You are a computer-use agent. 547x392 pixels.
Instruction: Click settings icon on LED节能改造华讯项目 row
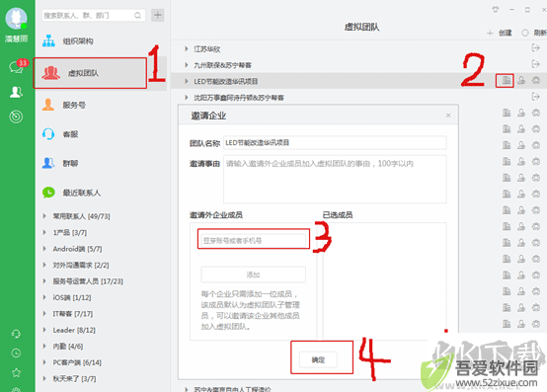(536, 81)
